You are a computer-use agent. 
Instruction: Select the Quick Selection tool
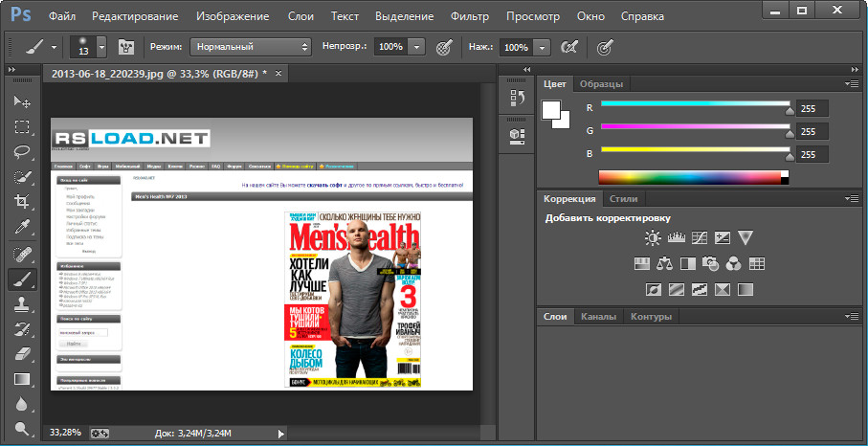coord(22,177)
